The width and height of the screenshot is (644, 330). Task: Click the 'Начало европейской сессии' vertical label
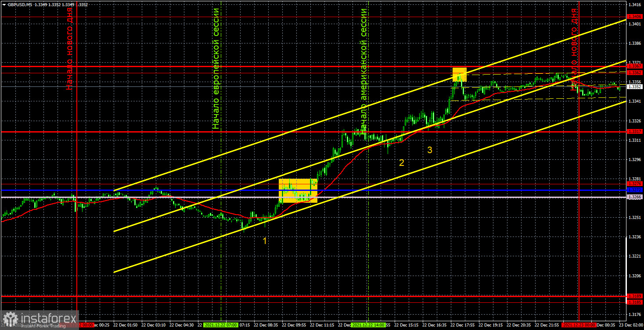(215, 68)
